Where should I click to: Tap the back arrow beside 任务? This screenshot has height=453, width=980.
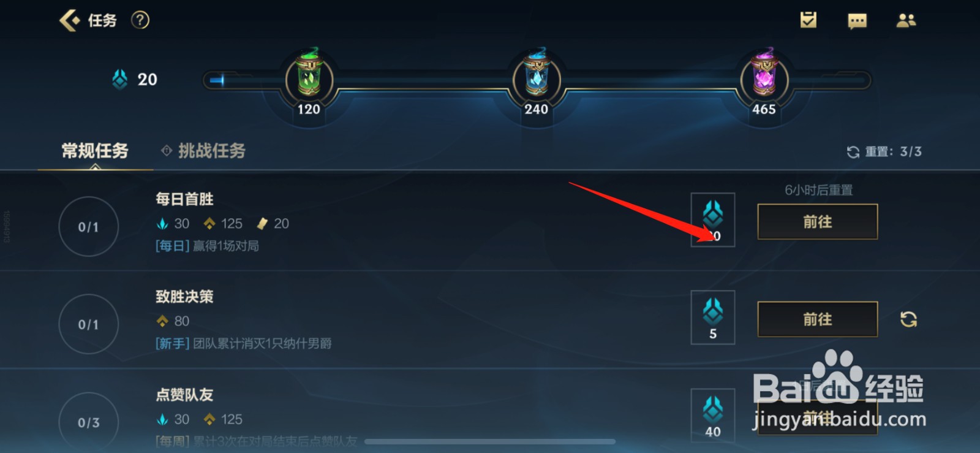69,20
